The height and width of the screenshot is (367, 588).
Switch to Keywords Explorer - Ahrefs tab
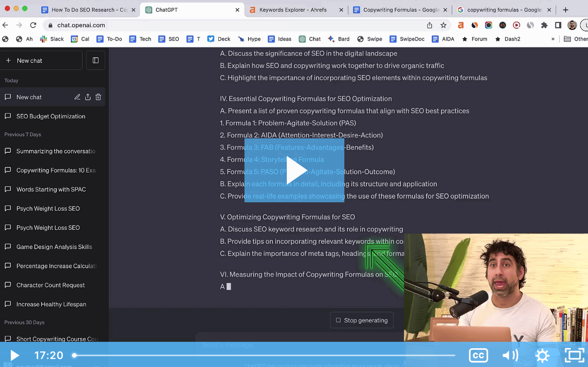pyautogui.click(x=296, y=10)
